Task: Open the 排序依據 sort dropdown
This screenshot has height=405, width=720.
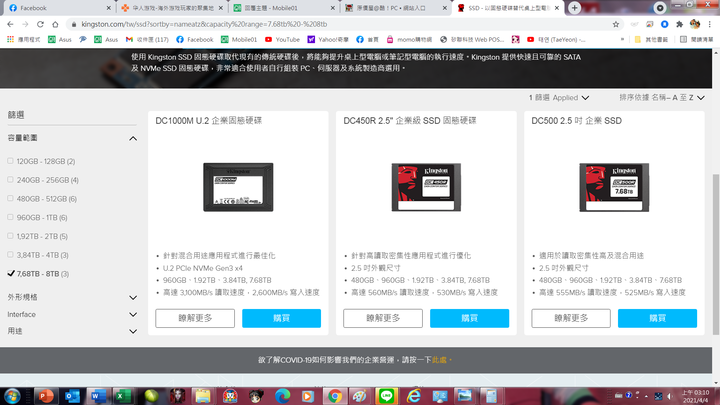Action: (662, 98)
